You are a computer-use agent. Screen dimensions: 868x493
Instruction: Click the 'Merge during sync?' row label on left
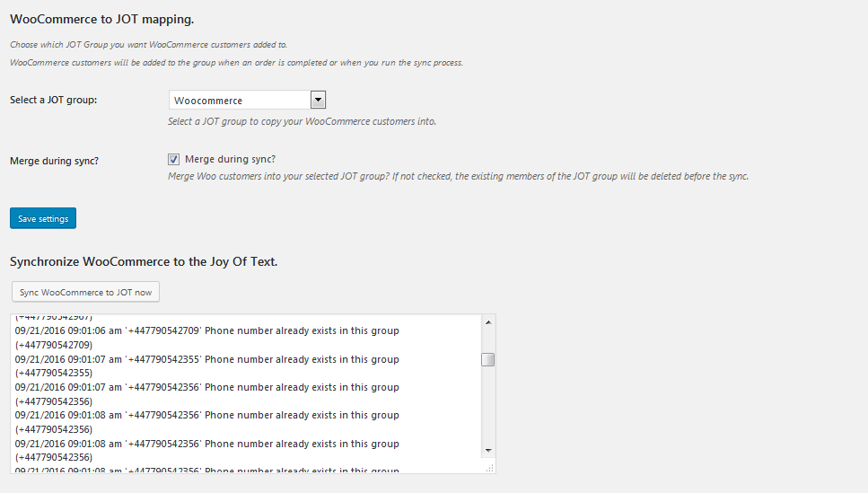(x=54, y=161)
